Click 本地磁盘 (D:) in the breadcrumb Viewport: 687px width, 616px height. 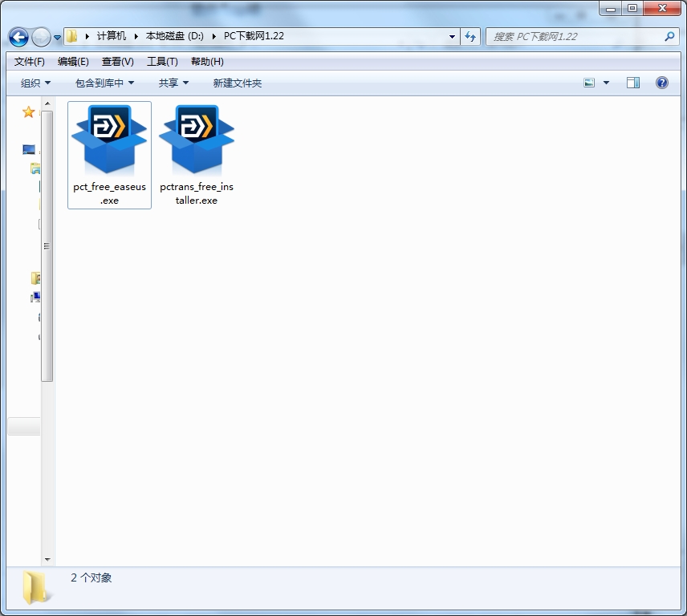(174, 36)
